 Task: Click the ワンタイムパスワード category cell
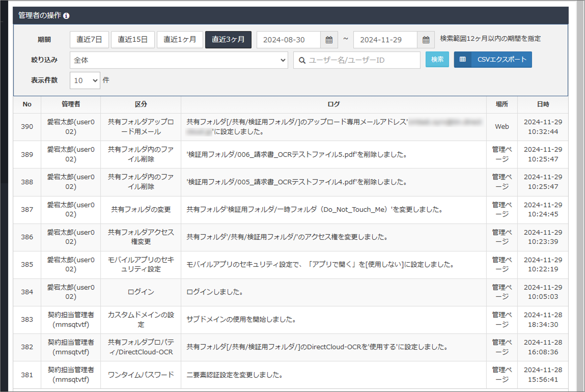click(x=141, y=375)
